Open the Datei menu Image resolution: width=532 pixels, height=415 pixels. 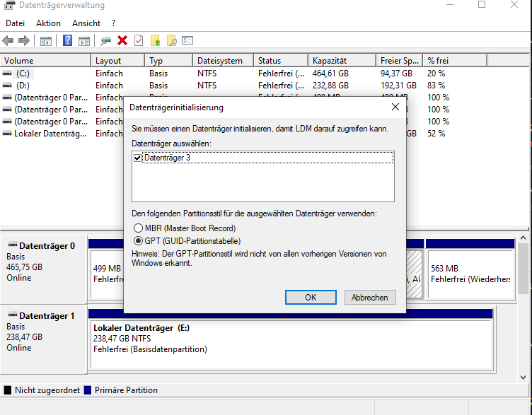coord(16,23)
